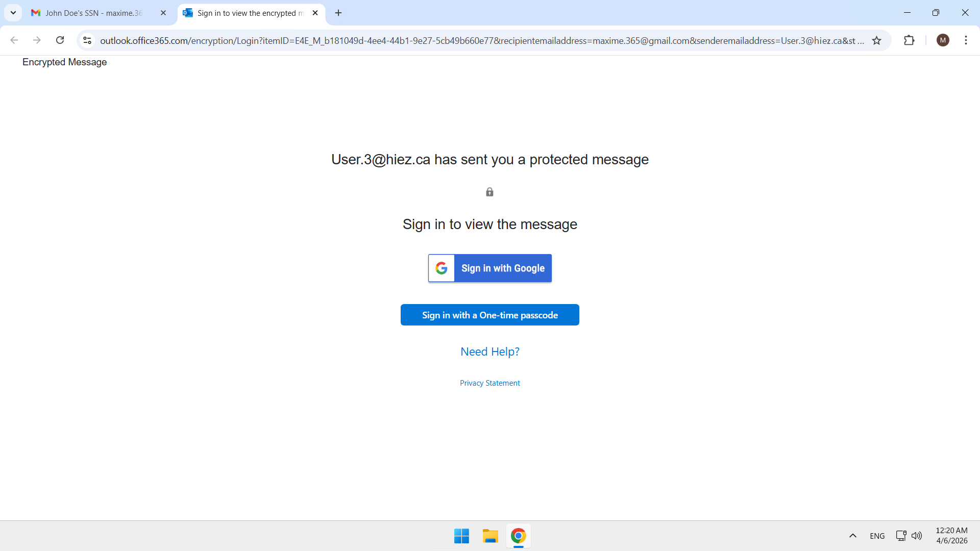The width and height of the screenshot is (980, 551).
Task: Open File Explorer from taskbar
Action: click(490, 536)
